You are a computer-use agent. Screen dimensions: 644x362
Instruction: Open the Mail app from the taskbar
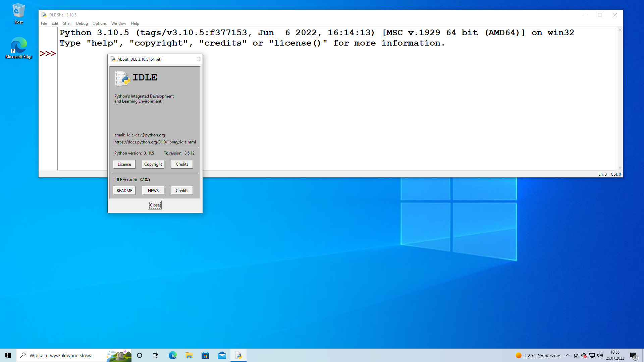tap(222, 355)
